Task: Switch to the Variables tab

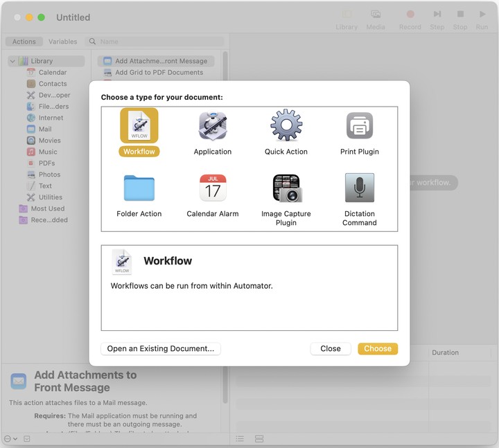Action: [x=63, y=42]
